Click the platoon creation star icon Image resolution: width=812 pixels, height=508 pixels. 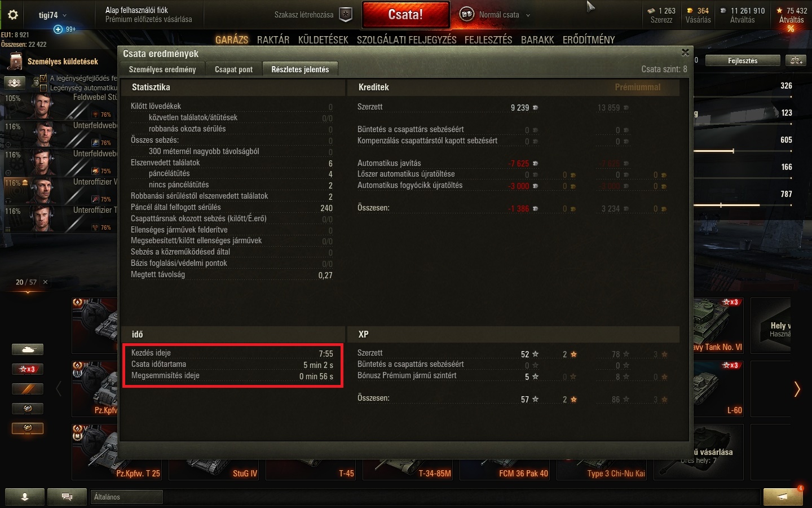coord(346,15)
